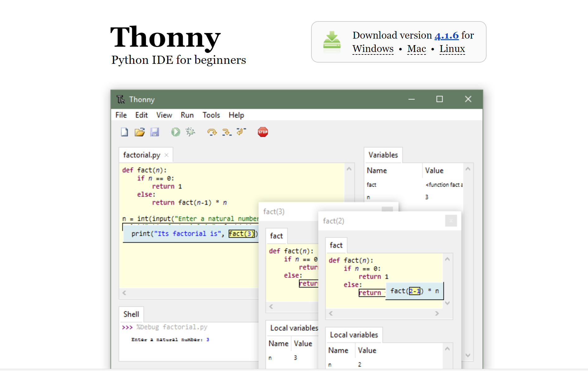Click the left arrow of editor horizontal scrollbar
Screen dimensions: 588x371
click(x=124, y=293)
